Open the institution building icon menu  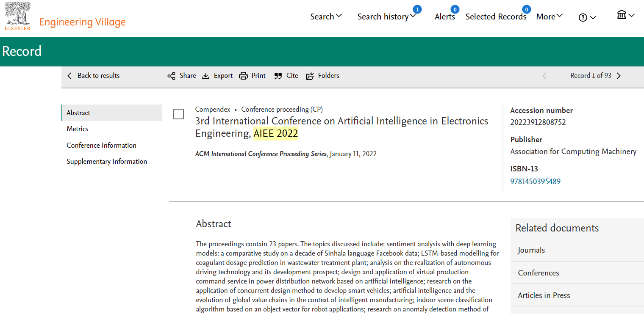622,15
